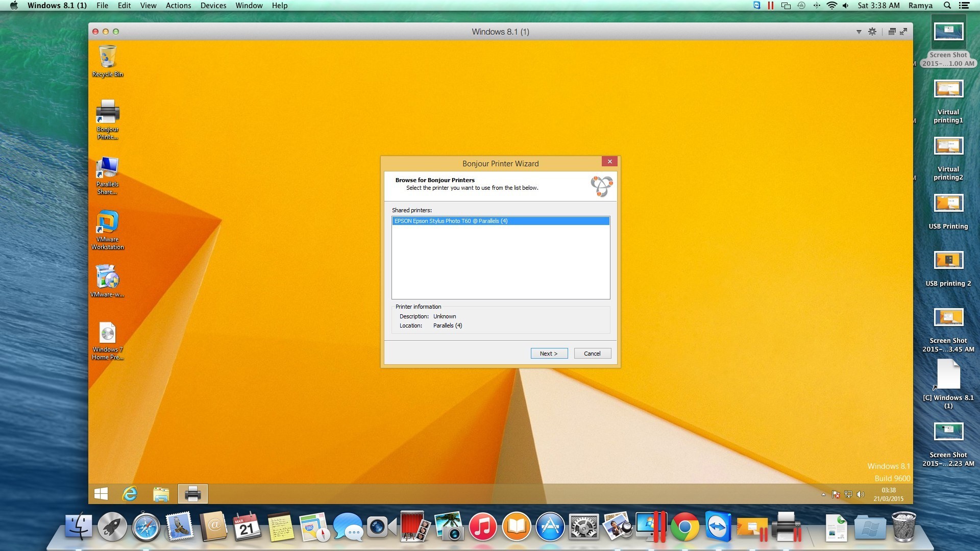Launch Internet Explorer from Windows taskbar
This screenshot has width=980, height=551.
pos(130,494)
